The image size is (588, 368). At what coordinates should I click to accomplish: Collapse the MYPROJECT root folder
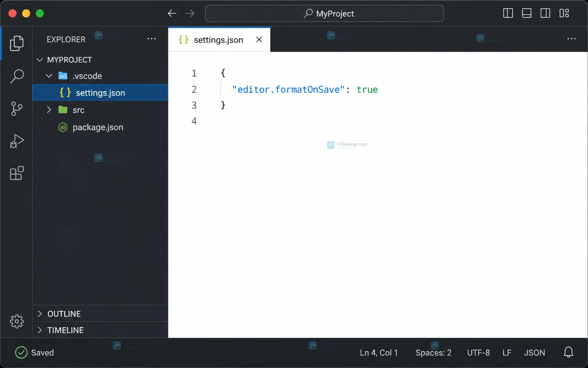(x=40, y=60)
